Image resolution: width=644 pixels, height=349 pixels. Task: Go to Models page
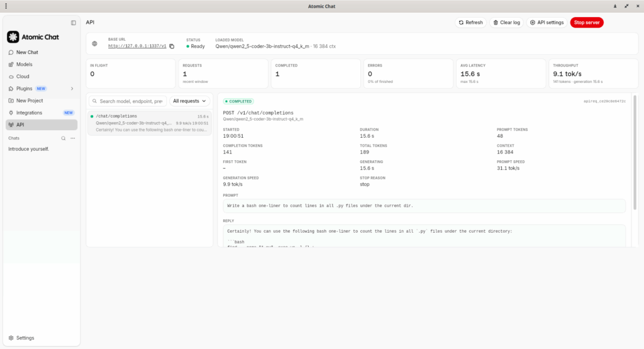[42, 65]
